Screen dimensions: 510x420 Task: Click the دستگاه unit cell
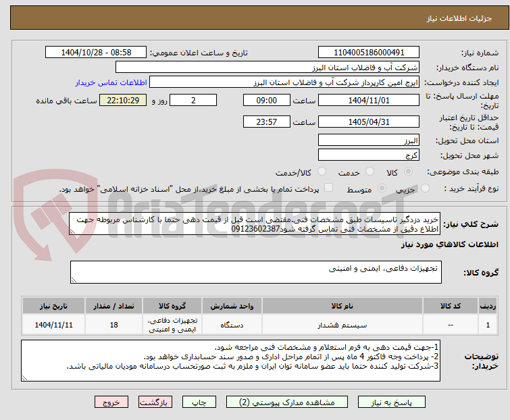tap(232, 324)
